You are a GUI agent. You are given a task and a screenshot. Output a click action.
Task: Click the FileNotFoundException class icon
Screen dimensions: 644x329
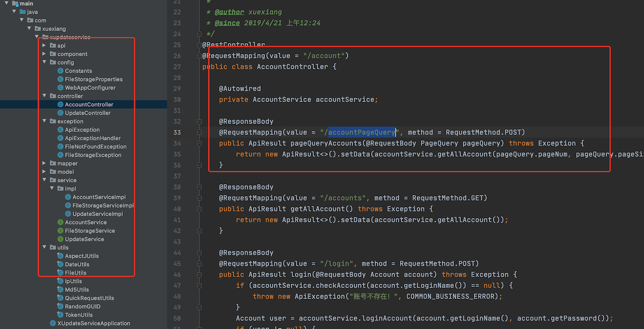click(60, 147)
